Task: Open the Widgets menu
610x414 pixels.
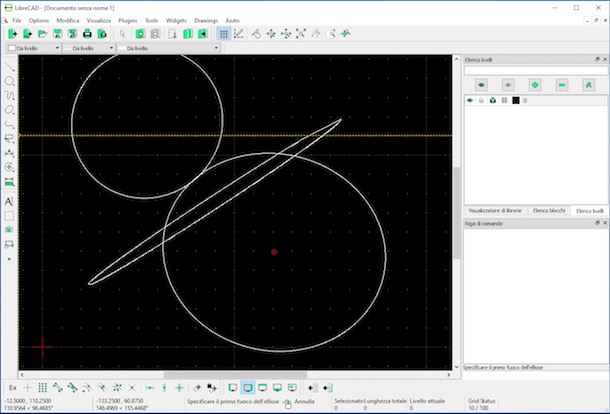Action: (x=176, y=20)
